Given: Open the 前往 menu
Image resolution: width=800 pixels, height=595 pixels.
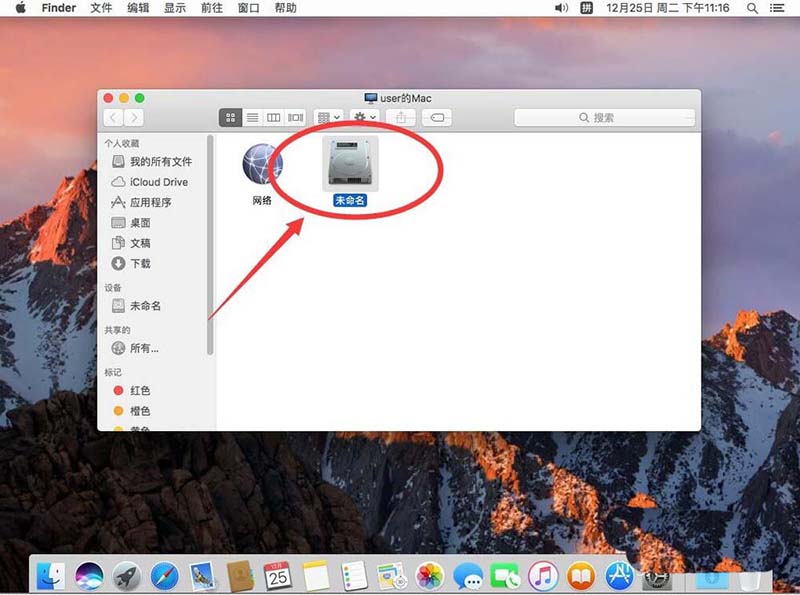Looking at the screenshot, I should pyautogui.click(x=209, y=8).
